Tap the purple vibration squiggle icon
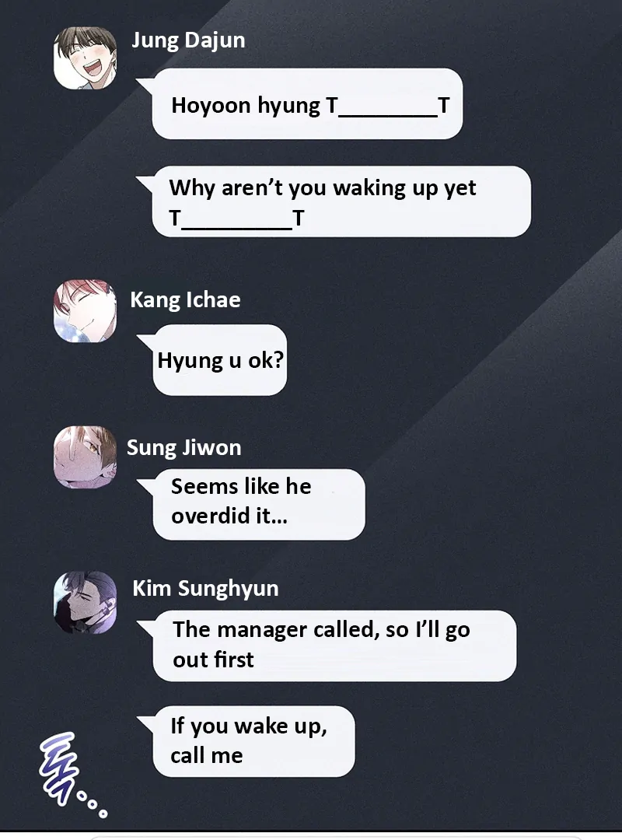The image size is (622, 840). 58,768
